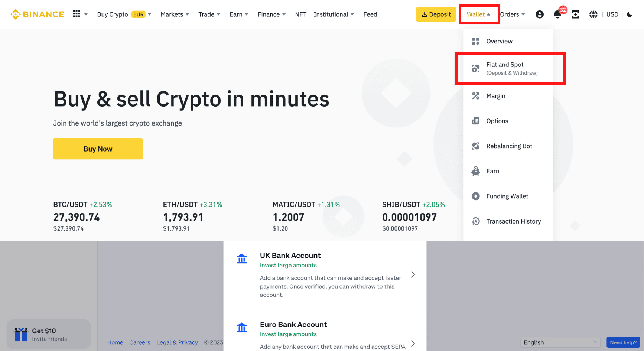Expand the UK Bank Account chevron
This screenshot has width=644, height=351.
(x=413, y=274)
